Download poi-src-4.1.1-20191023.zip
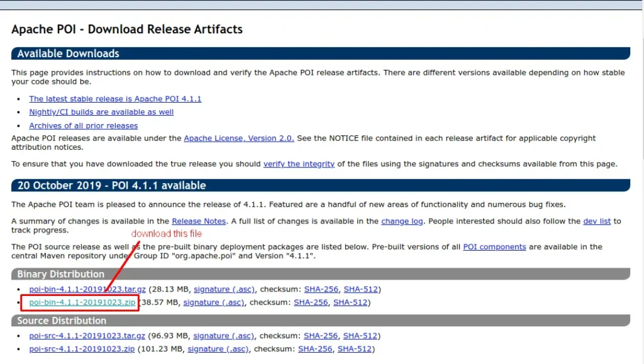Image resolution: width=644 pixels, height=364 pixels. coord(82,349)
